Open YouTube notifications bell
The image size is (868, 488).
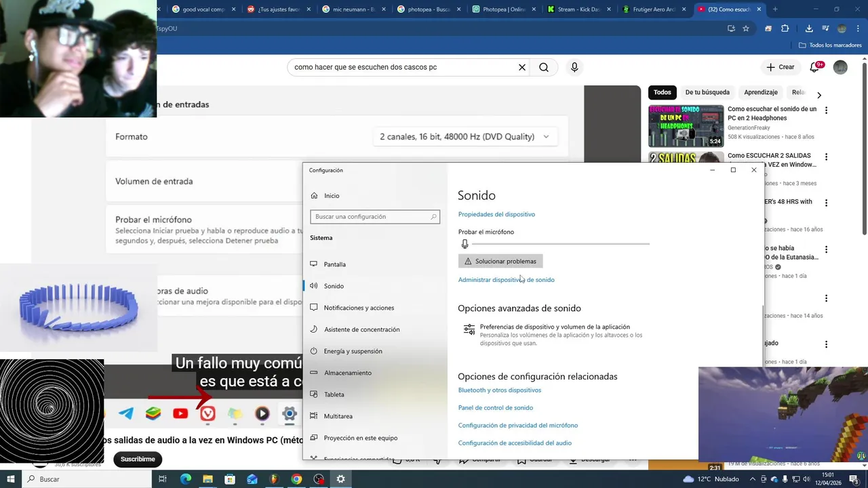pyautogui.click(x=816, y=67)
